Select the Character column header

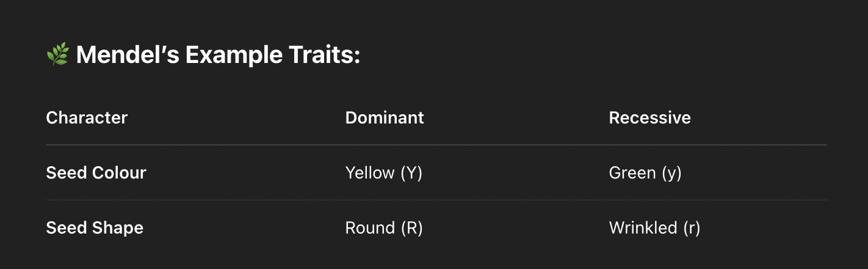coord(87,117)
